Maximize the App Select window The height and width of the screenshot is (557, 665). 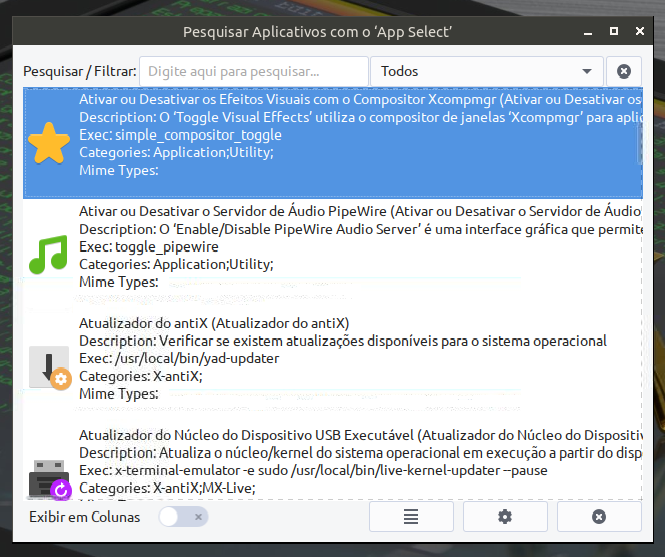(614, 31)
